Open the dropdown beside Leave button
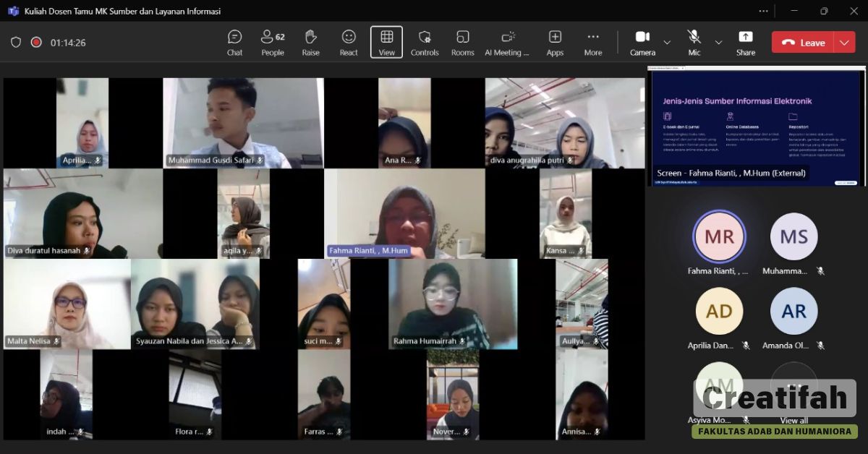 [844, 43]
